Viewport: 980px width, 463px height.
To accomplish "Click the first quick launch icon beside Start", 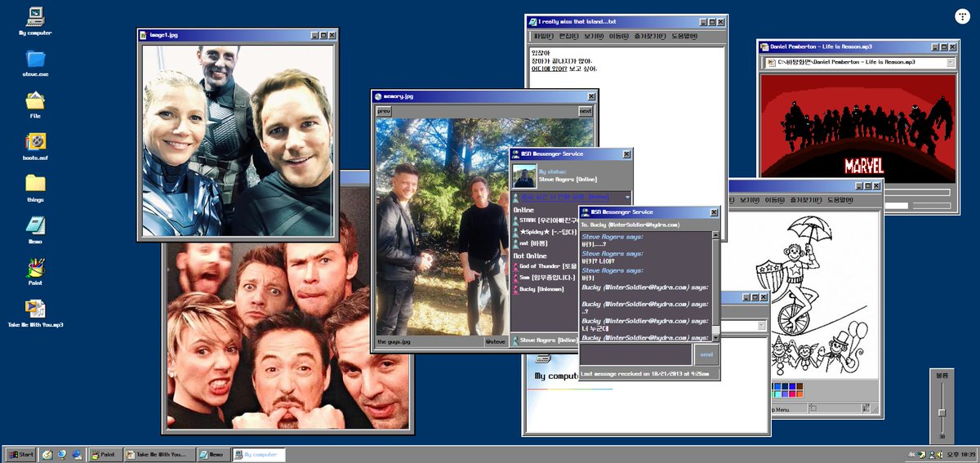I will tap(47, 454).
